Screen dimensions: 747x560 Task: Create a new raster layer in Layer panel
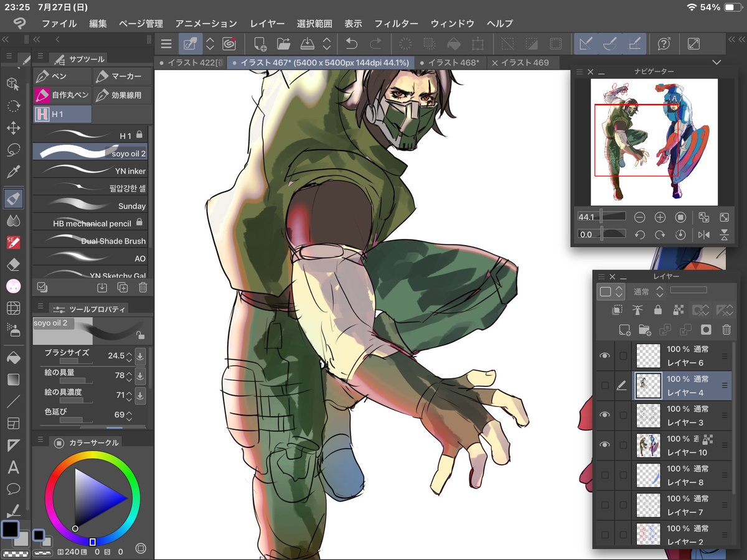coord(625,330)
